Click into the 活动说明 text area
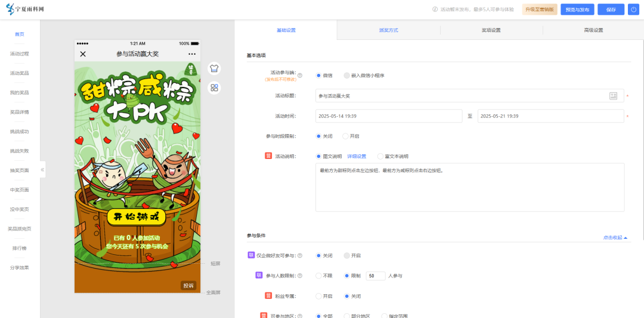The height and width of the screenshot is (318, 644). (x=470, y=187)
